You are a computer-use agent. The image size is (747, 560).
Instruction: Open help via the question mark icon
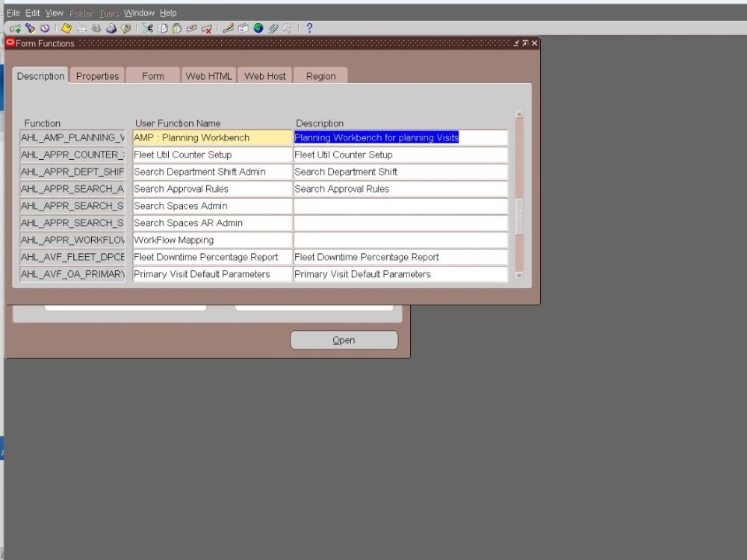tap(310, 28)
